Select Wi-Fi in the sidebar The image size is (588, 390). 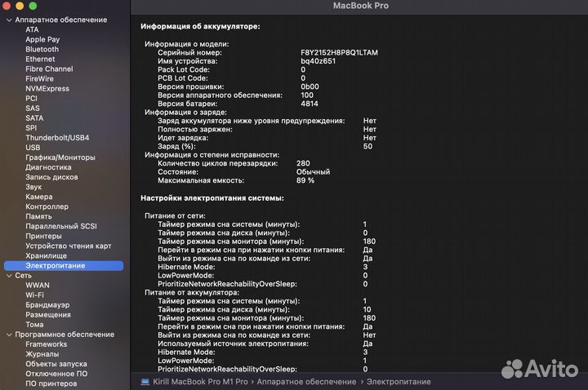point(34,295)
